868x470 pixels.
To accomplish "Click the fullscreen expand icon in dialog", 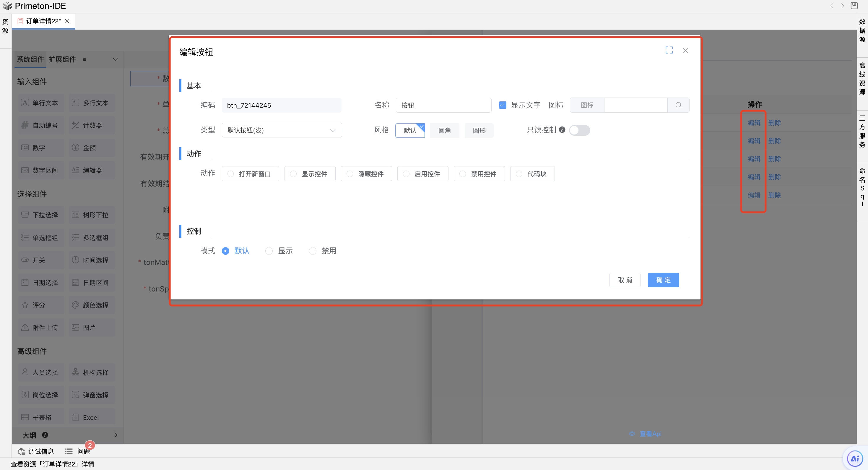I will click(669, 50).
